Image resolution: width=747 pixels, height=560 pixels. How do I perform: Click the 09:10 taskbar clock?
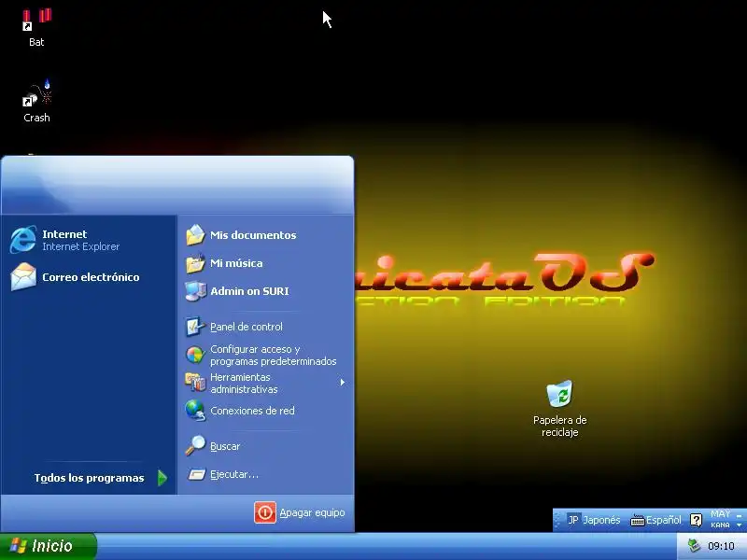click(721, 546)
